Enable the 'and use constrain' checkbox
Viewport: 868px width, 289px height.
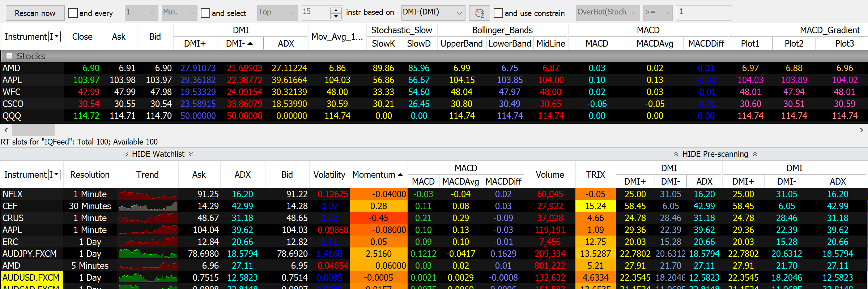click(498, 13)
